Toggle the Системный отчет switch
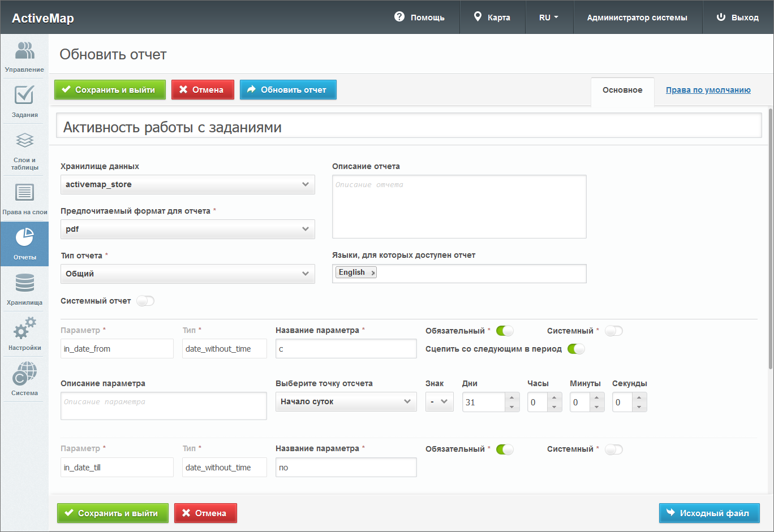Image resolution: width=774 pixels, height=532 pixels. coord(145,301)
